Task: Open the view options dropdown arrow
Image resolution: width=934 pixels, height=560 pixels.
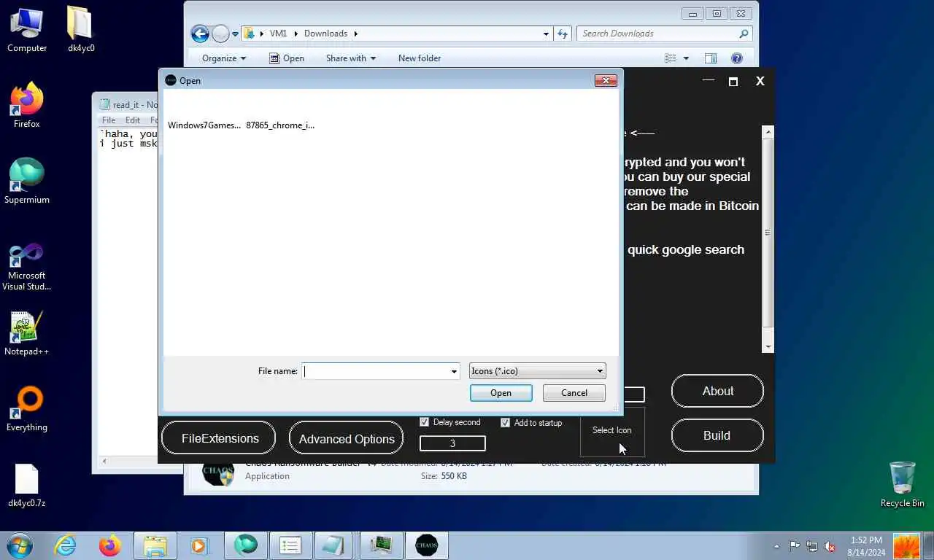Action: pos(686,58)
